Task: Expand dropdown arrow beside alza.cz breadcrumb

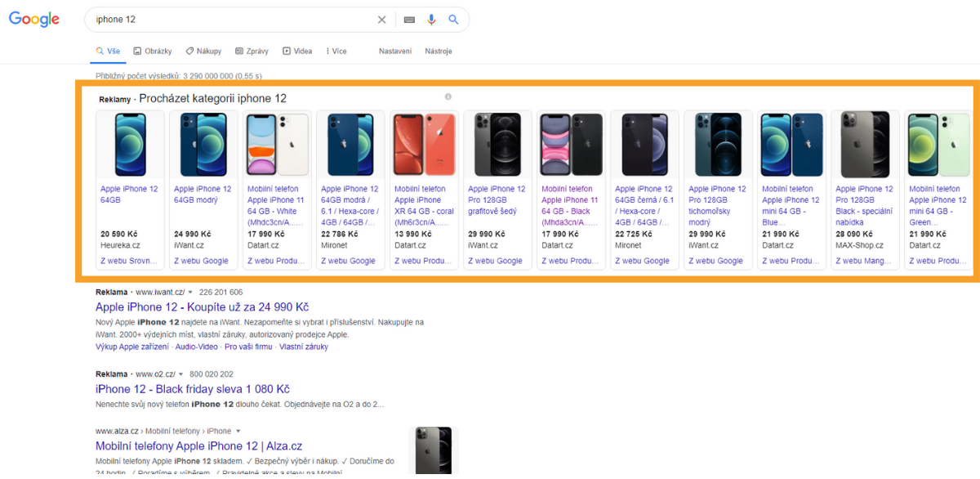Action: [238, 431]
